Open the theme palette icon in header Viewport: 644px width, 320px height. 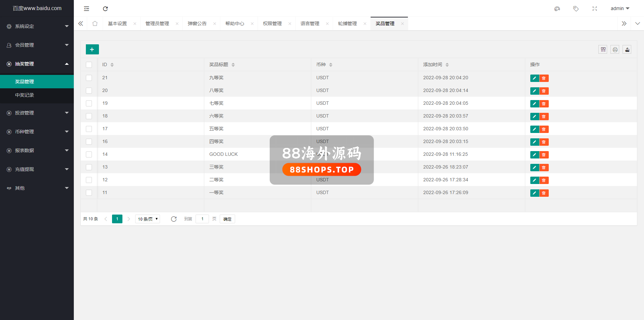tap(557, 9)
